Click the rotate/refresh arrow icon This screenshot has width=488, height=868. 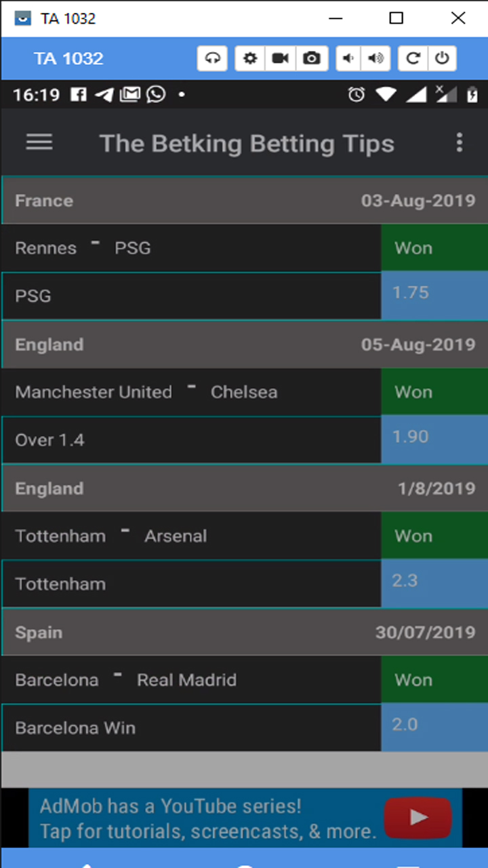coord(412,58)
